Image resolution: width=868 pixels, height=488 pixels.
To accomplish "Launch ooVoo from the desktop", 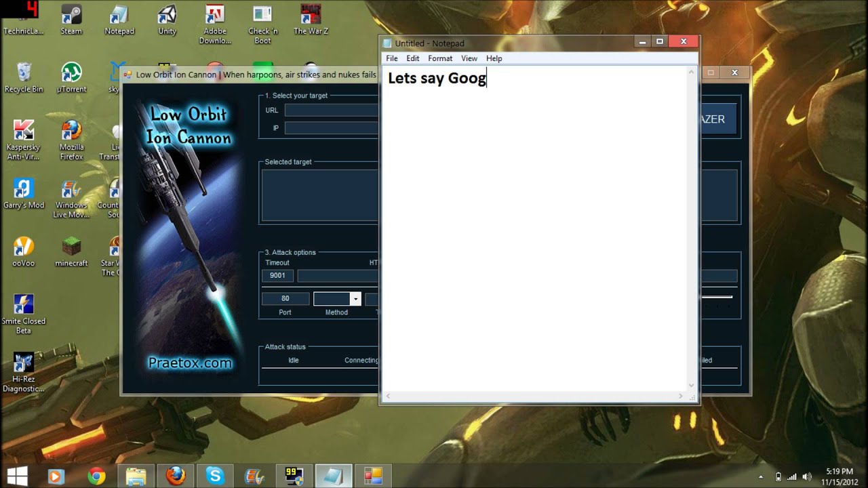I will [x=24, y=251].
